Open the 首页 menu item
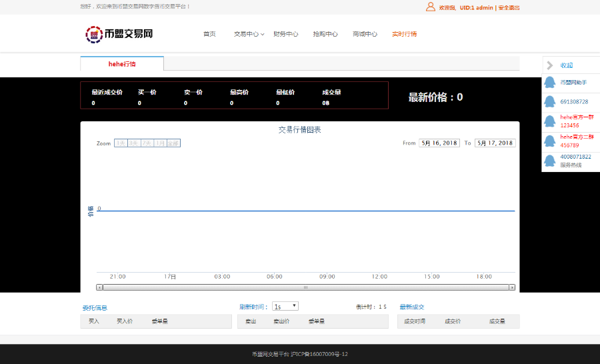The width and height of the screenshot is (600, 364). point(209,34)
